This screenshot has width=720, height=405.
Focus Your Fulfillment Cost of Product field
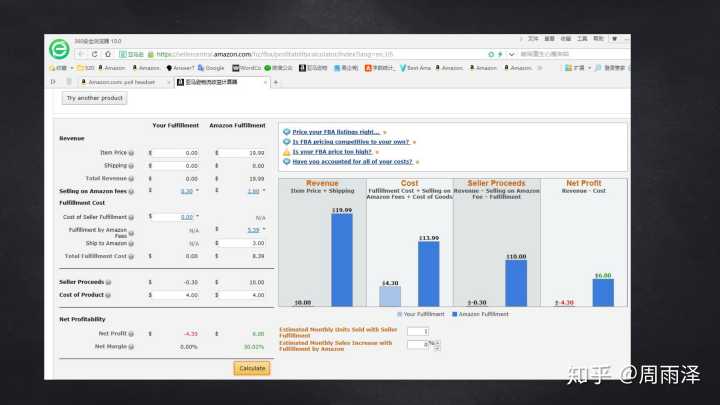coord(176,295)
